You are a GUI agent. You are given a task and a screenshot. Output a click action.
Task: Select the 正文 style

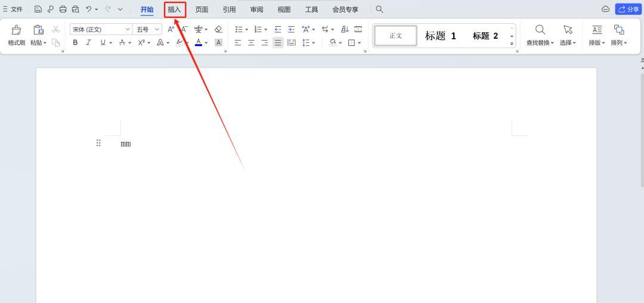pos(395,36)
